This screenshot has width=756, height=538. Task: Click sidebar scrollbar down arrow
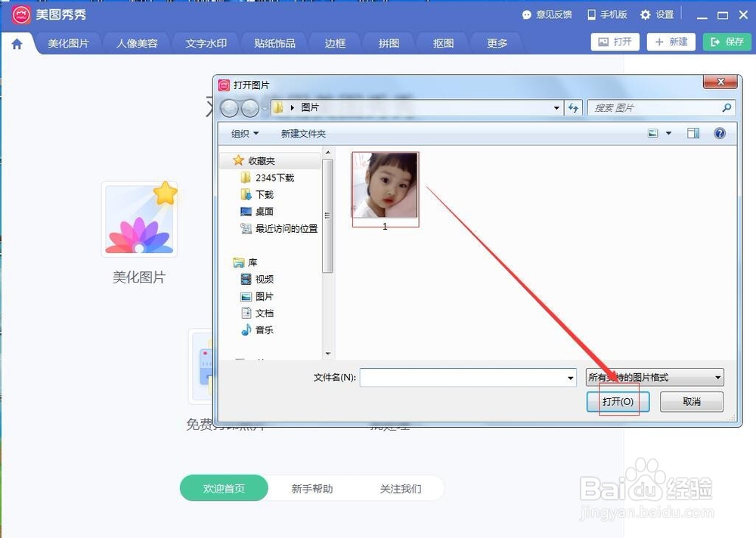[x=328, y=354]
